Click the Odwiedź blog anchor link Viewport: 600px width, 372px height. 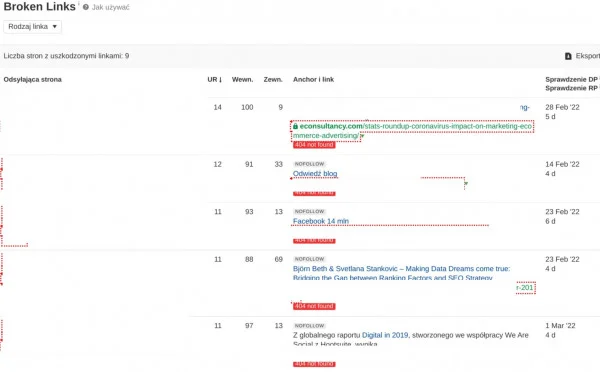(315, 174)
